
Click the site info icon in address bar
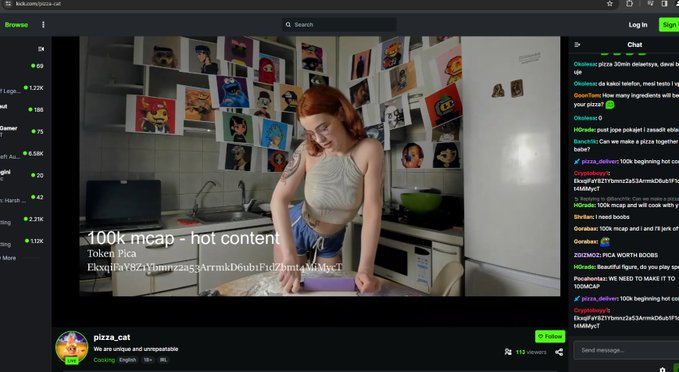click(8, 3)
